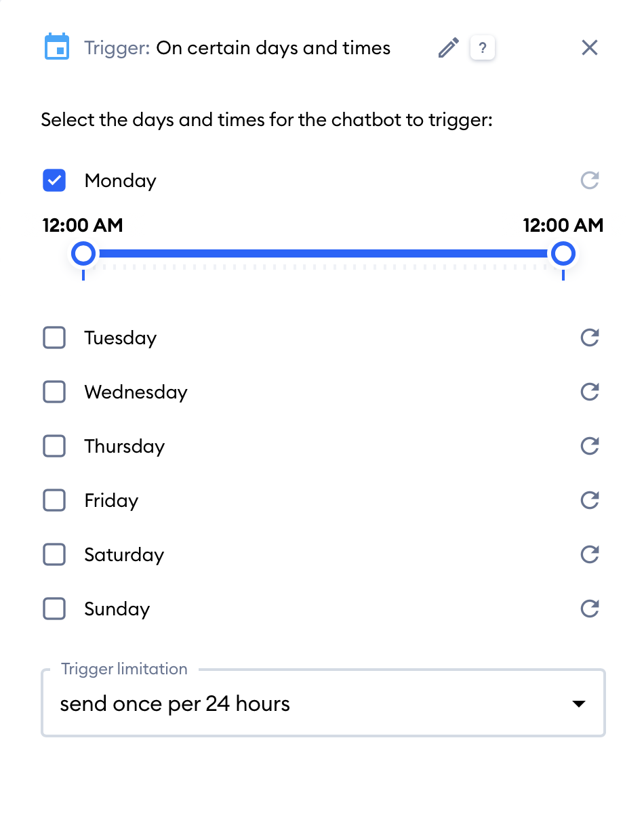Enable the Sunday checkbox

(54, 609)
